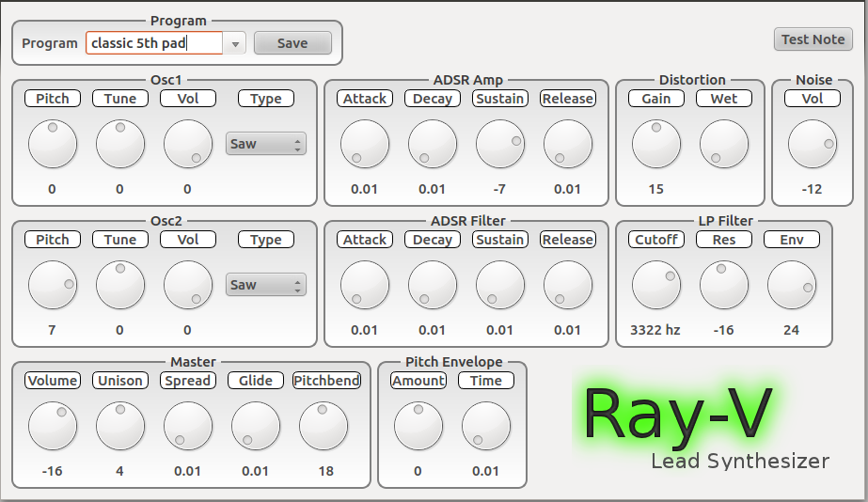
Task: Click the ADSR Amp Sustain knob
Action: (500, 144)
